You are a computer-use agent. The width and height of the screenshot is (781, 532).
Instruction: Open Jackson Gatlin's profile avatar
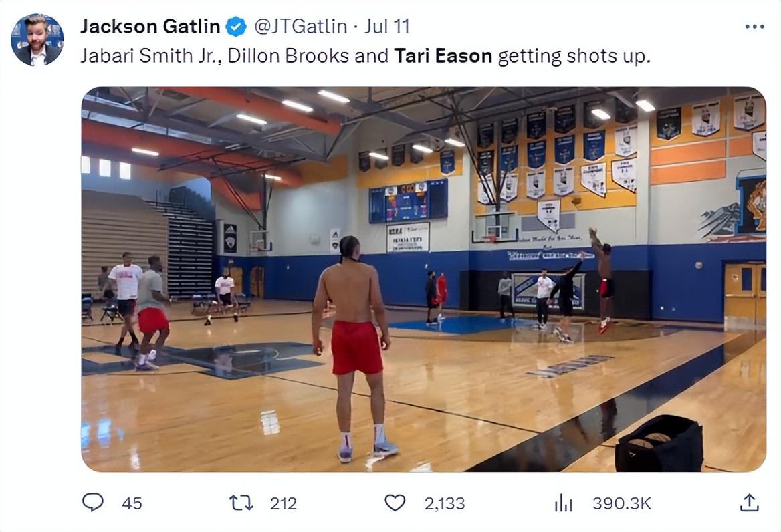coord(37,40)
